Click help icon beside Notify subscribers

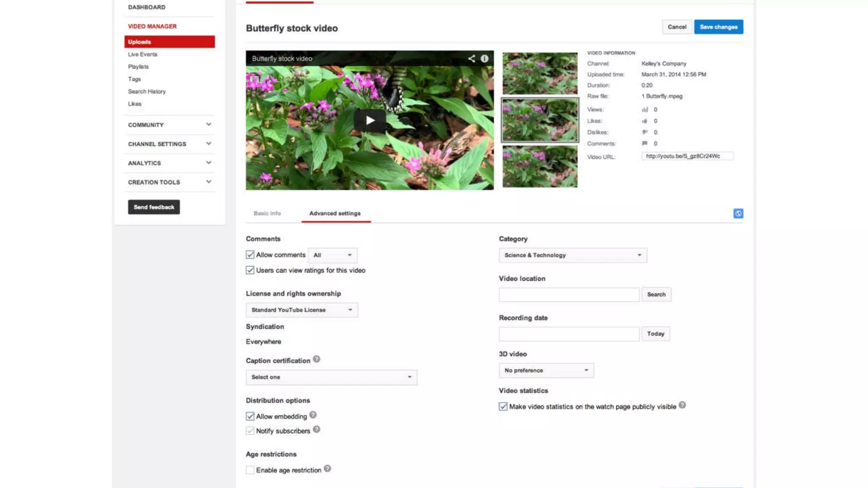point(317,430)
